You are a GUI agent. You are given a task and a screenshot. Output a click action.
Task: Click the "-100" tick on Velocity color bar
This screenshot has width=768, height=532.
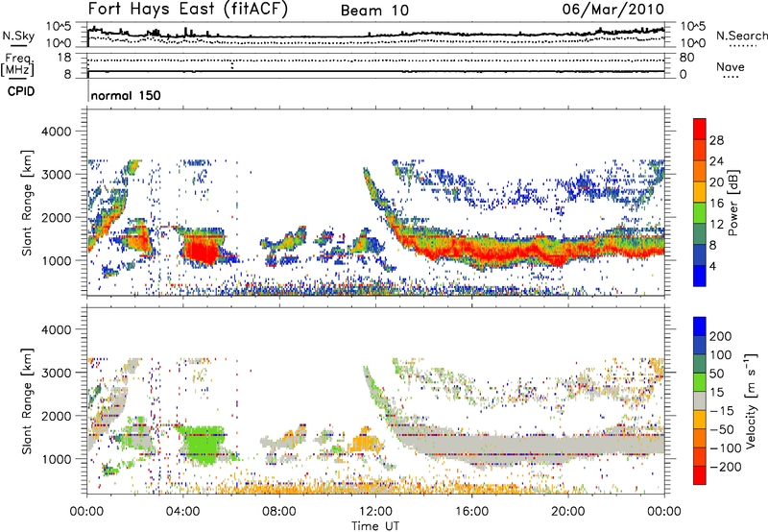point(725,448)
